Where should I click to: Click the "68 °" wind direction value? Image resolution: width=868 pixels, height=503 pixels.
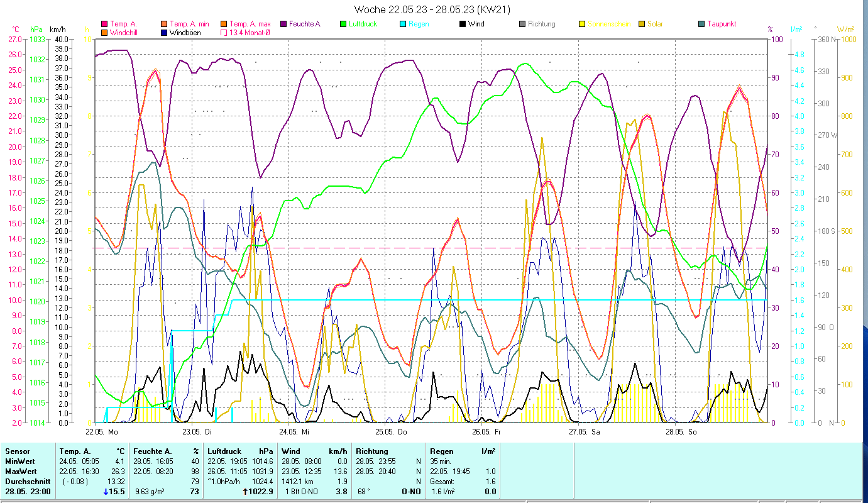tap(365, 492)
